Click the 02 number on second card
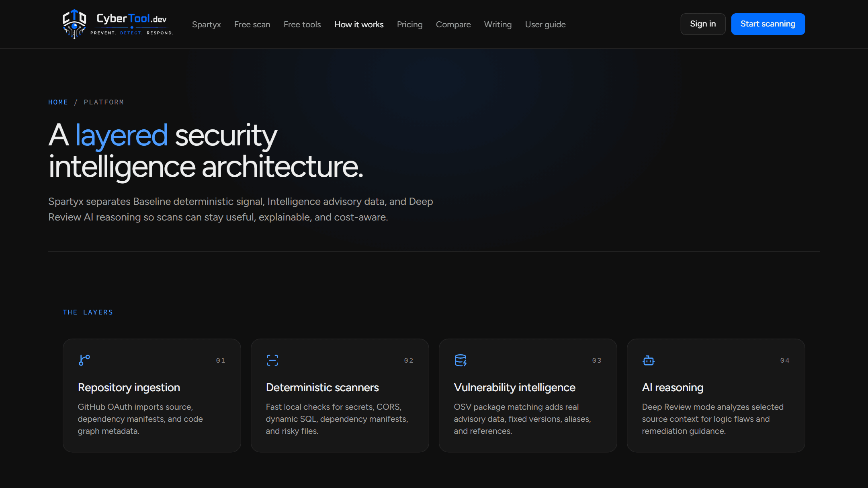This screenshot has width=868, height=488. tap(409, 361)
